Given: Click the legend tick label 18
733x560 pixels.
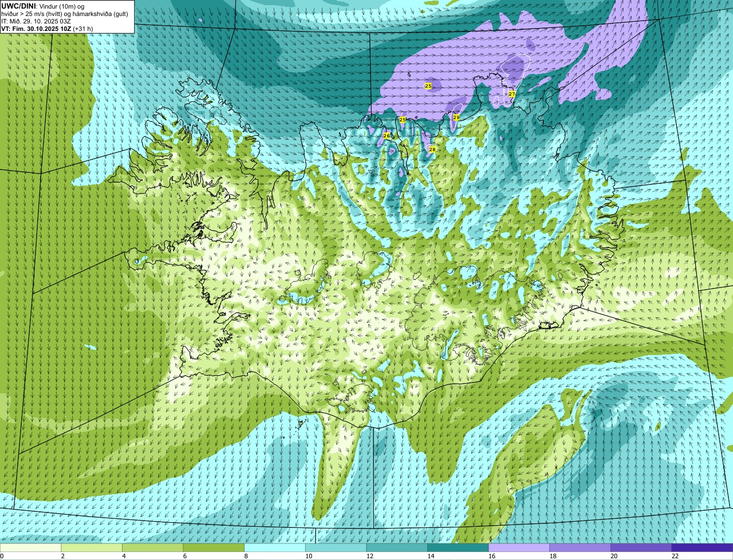Looking at the screenshot, I should 553,556.
